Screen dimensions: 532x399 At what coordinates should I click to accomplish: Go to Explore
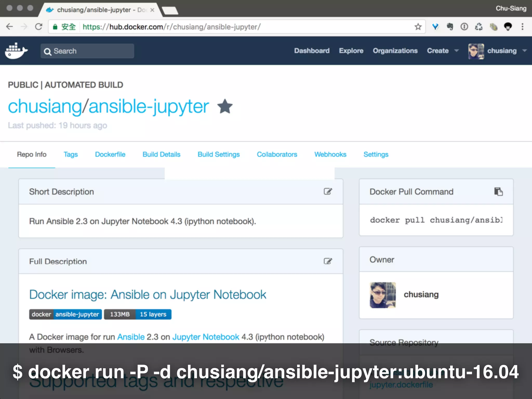click(x=351, y=51)
